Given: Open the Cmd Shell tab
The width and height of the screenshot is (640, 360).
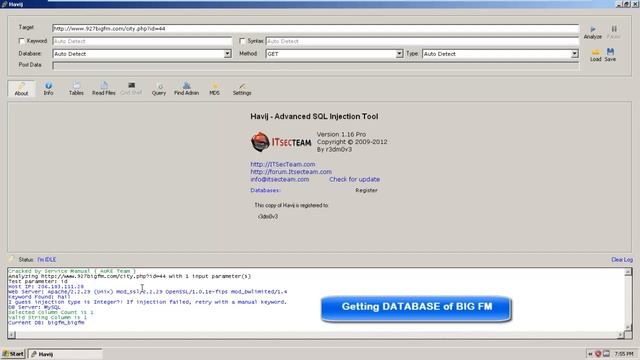Looking at the screenshot, I should pos(131,89).
